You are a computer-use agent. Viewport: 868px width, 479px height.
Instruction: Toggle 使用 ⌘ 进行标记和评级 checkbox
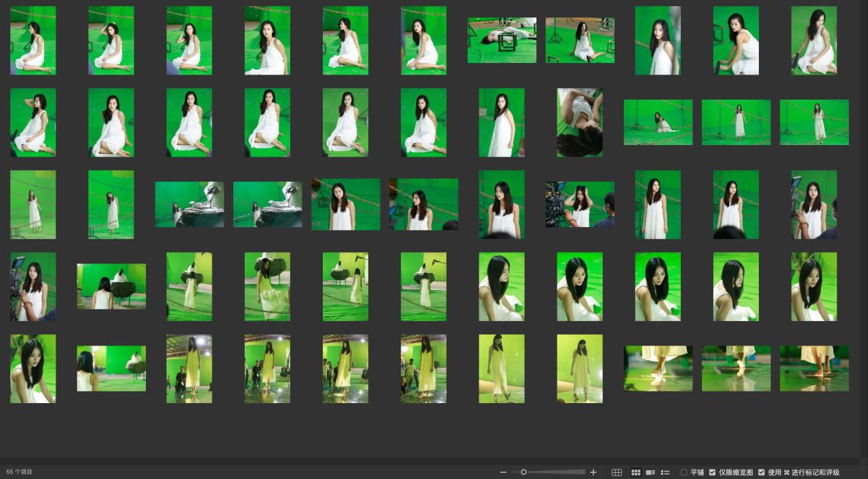[x=762, y=472]
